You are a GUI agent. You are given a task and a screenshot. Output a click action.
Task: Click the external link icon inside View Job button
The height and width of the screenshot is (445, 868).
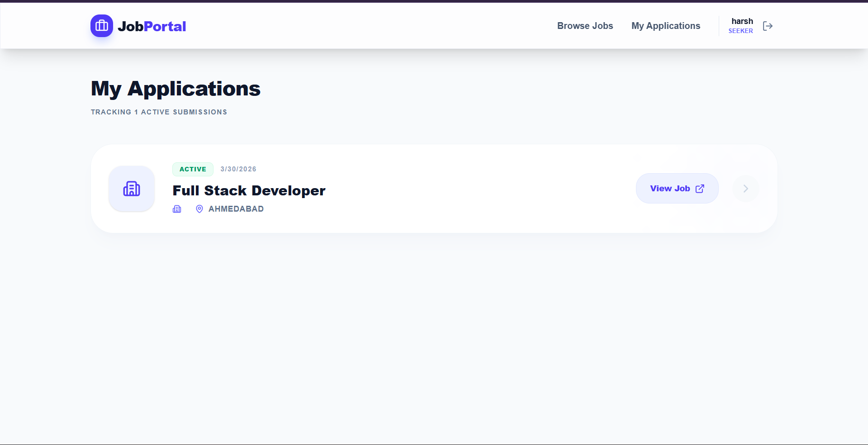(700, 189)
